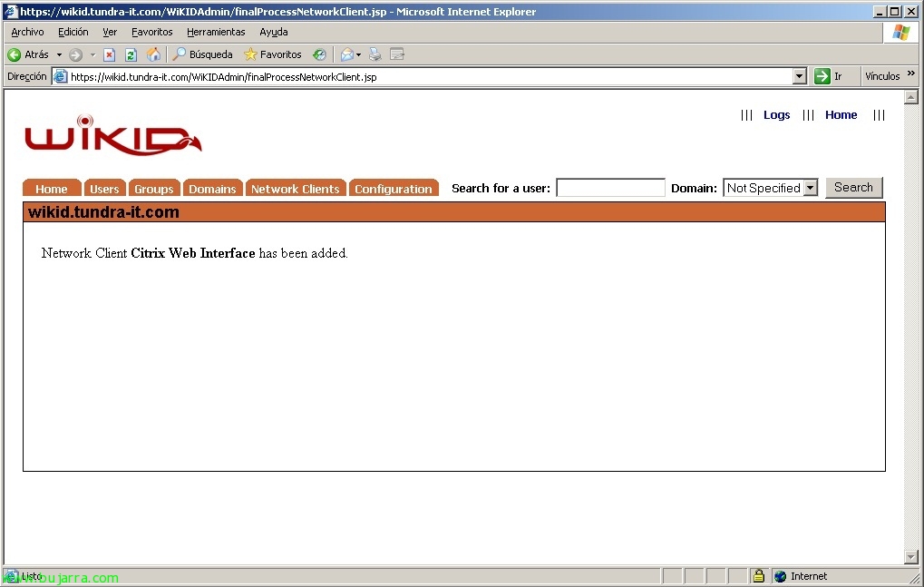This screenshot has height=587, width=924.
Task: Open the Favoritos star panel
Action: pyautogui.click(x=273, y=54)
